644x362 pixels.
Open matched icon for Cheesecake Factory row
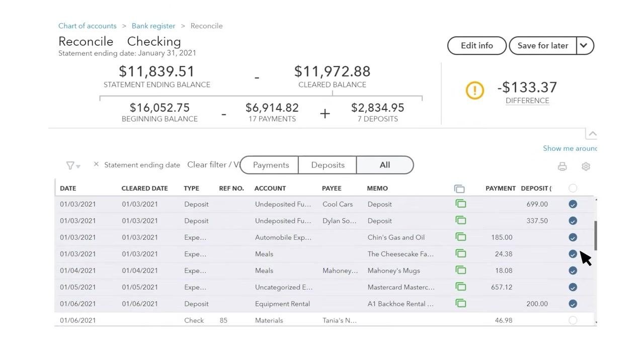[x=460, y=253]
